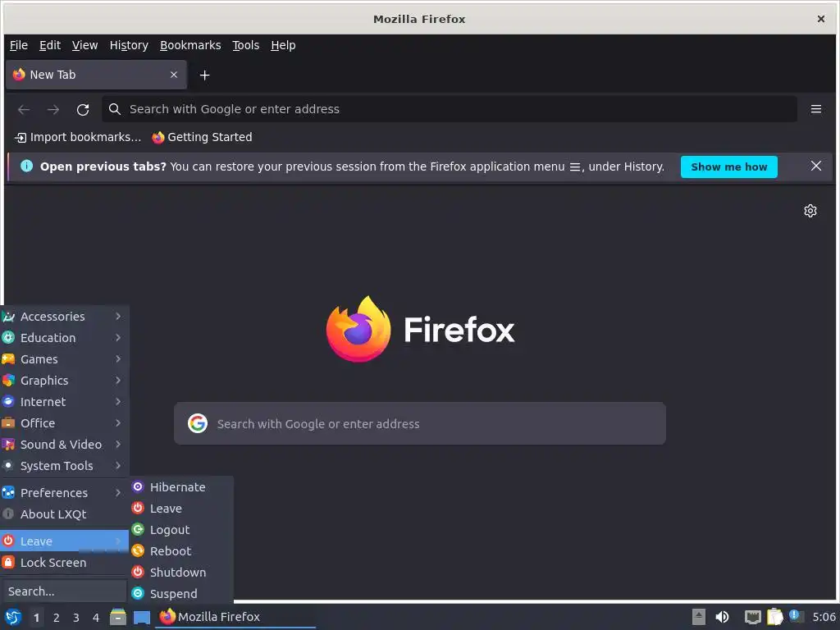Expand the Office submenu

click(x=64, y=423)
